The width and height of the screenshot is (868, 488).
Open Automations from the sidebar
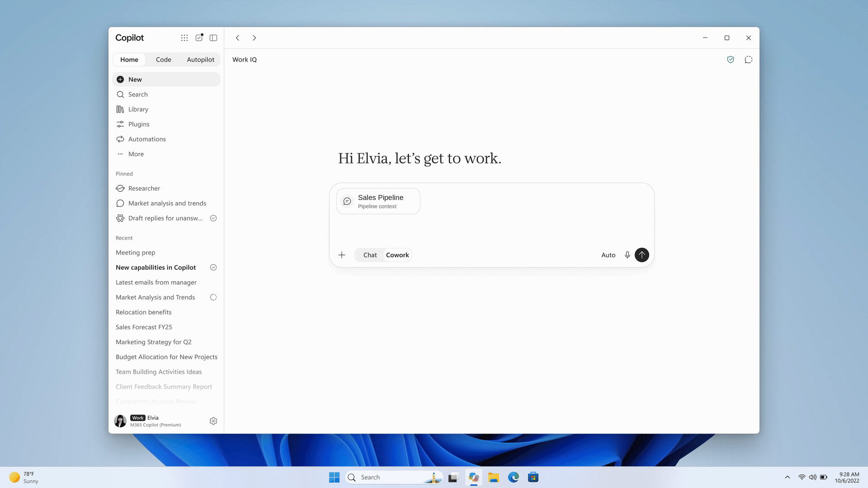pos(167,139)
